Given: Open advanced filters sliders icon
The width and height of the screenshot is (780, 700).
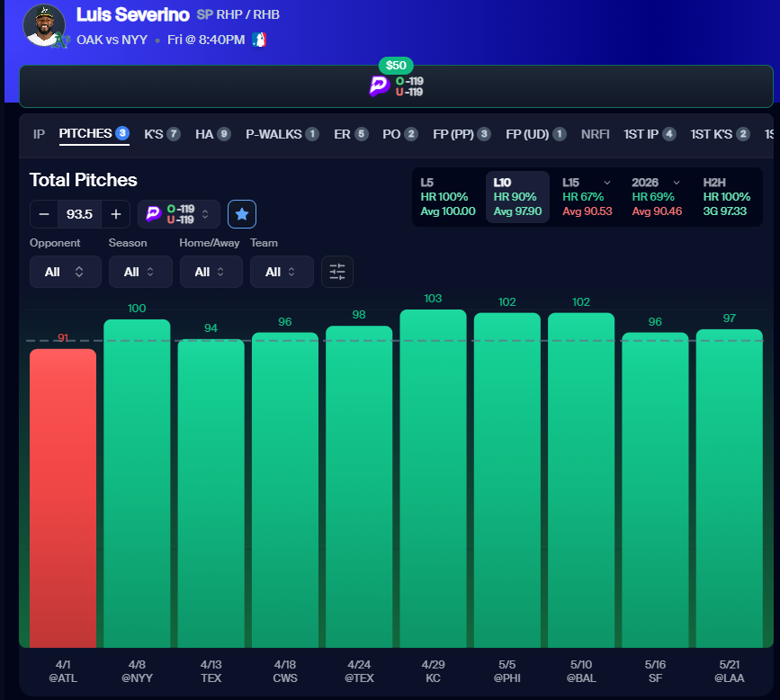Looking at the screenshot, I should tap(337, 272).
